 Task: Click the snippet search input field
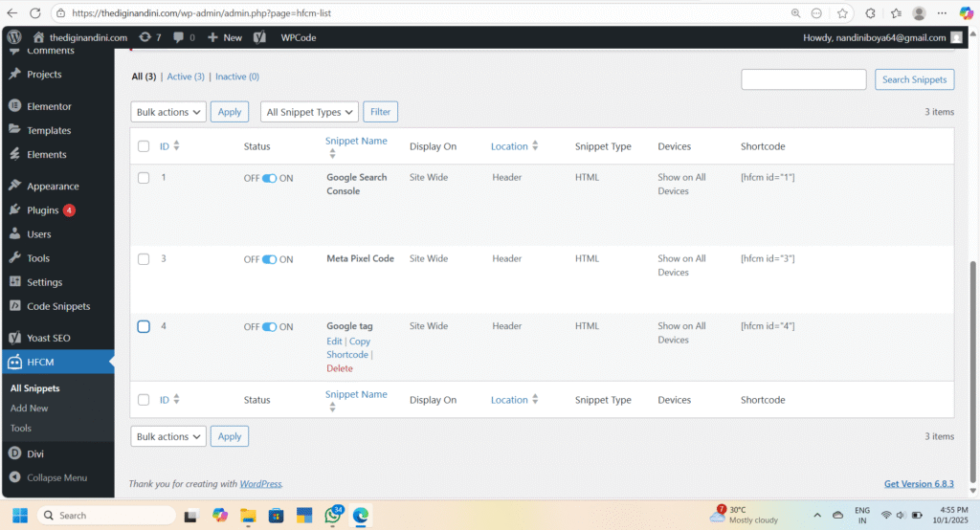(x=803, y=79)
